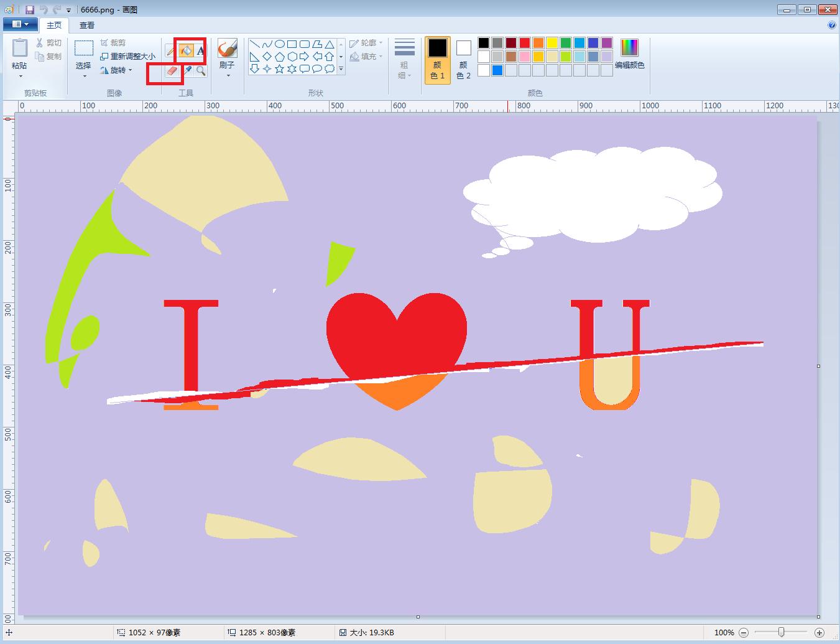
Task: Click the zoom in plus button
Action: point(819,632)
